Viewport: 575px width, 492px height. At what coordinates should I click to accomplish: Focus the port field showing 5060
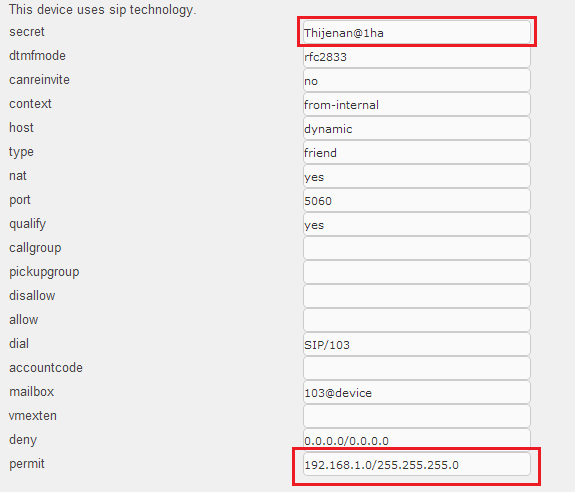pyautogui.click(x=417, y=201)
